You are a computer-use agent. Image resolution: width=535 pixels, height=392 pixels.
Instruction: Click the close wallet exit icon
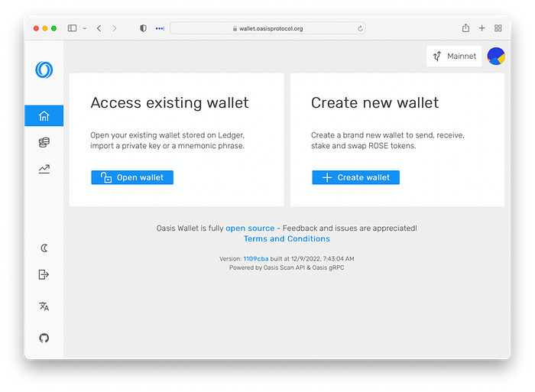pyautogui.click(x=44, y=274)
